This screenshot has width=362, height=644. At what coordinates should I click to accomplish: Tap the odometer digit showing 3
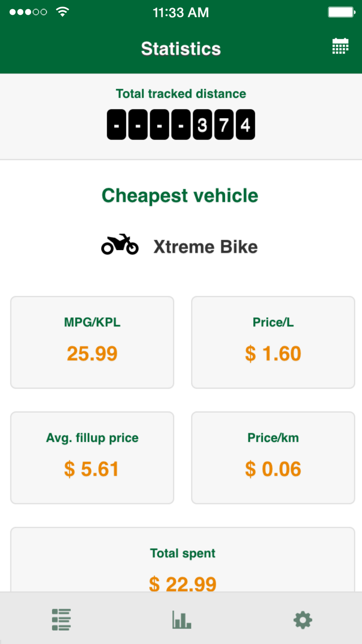coord(202,125)
